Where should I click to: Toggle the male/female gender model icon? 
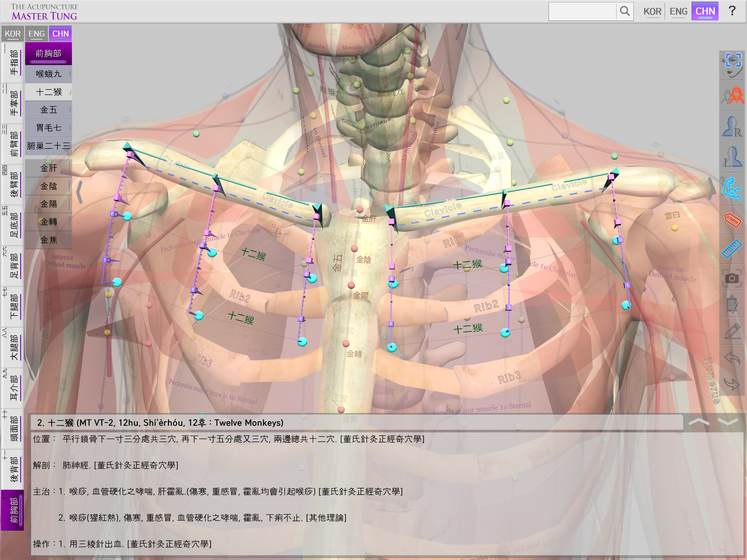(731, 96)
